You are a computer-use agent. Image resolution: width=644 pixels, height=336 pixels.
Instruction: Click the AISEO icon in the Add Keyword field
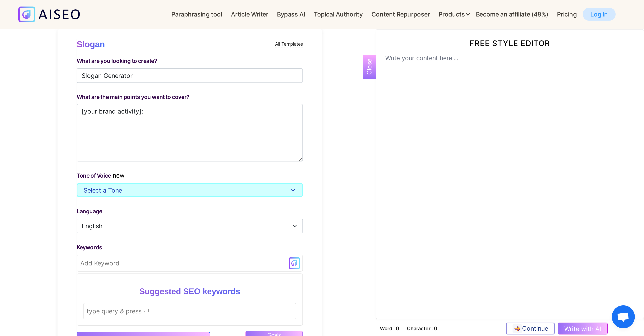point(294,263)
